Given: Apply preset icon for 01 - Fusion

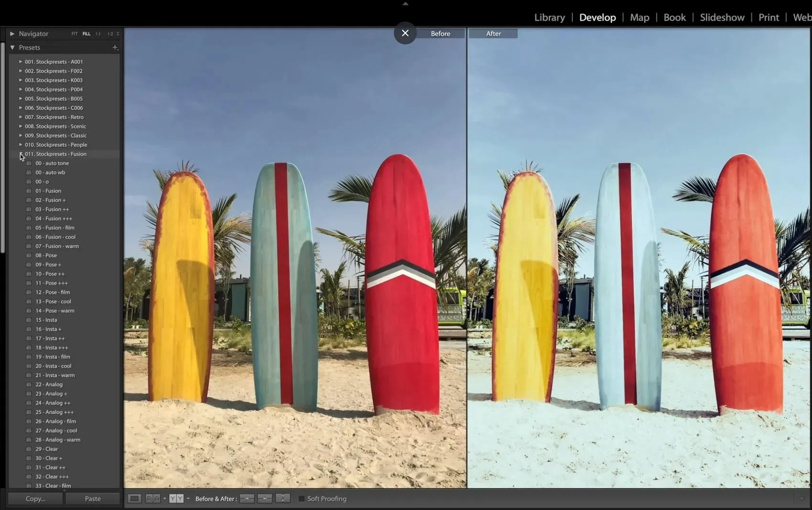Looking at the screenshot, I should (29, 191).
